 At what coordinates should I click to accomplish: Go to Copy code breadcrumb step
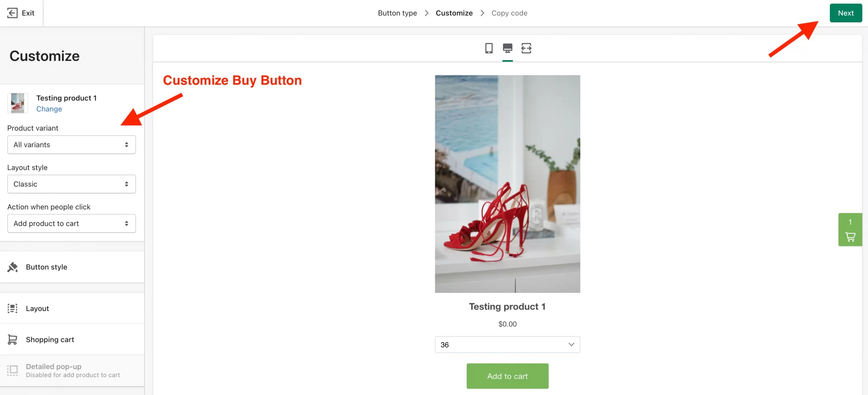tap(509, 13)
